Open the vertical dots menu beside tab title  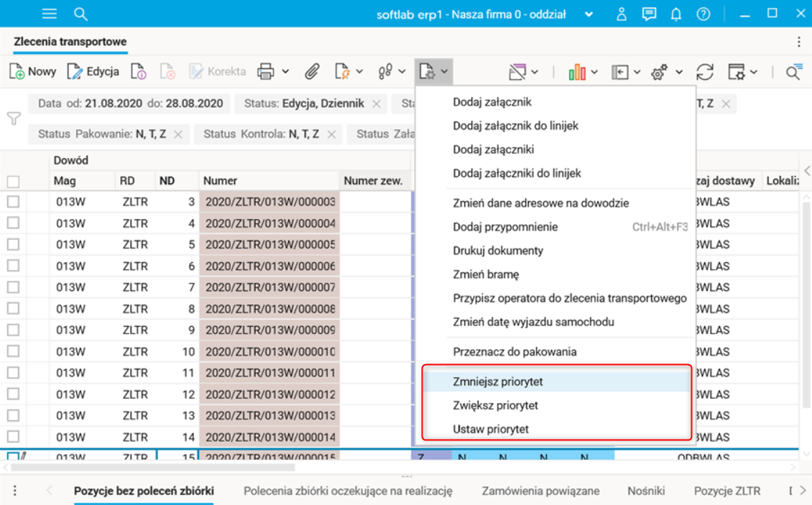799,42
